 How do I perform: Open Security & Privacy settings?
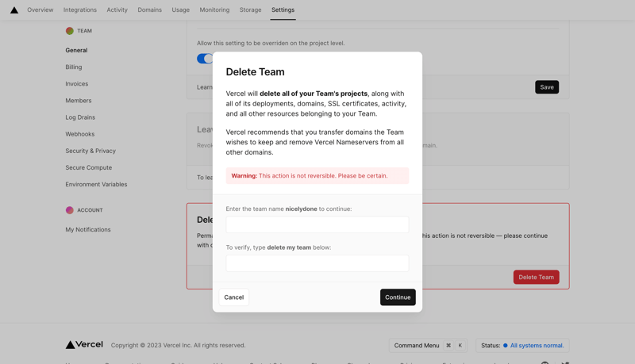(90, 151)
